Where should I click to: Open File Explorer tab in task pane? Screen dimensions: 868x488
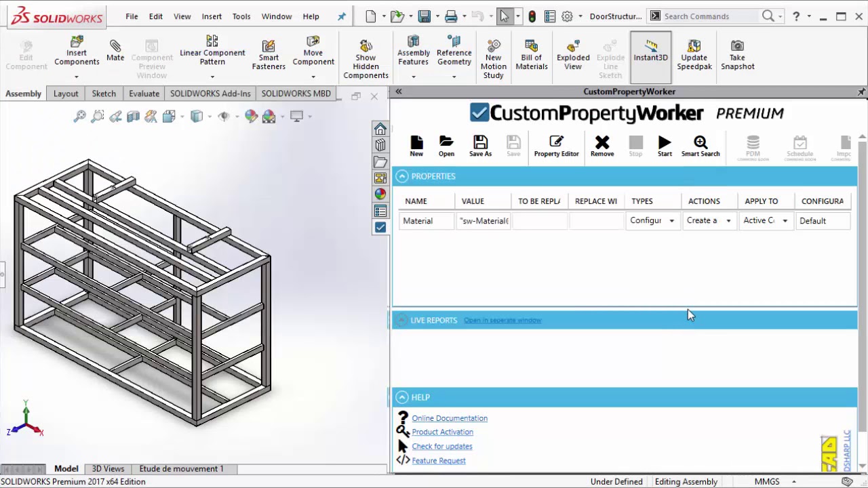(380, 162)
